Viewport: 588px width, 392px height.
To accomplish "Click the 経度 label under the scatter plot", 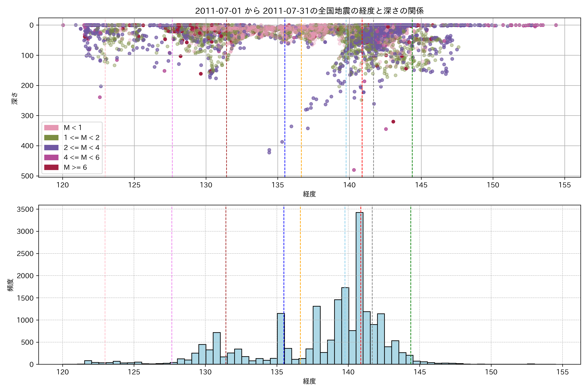I will [309, 194].
